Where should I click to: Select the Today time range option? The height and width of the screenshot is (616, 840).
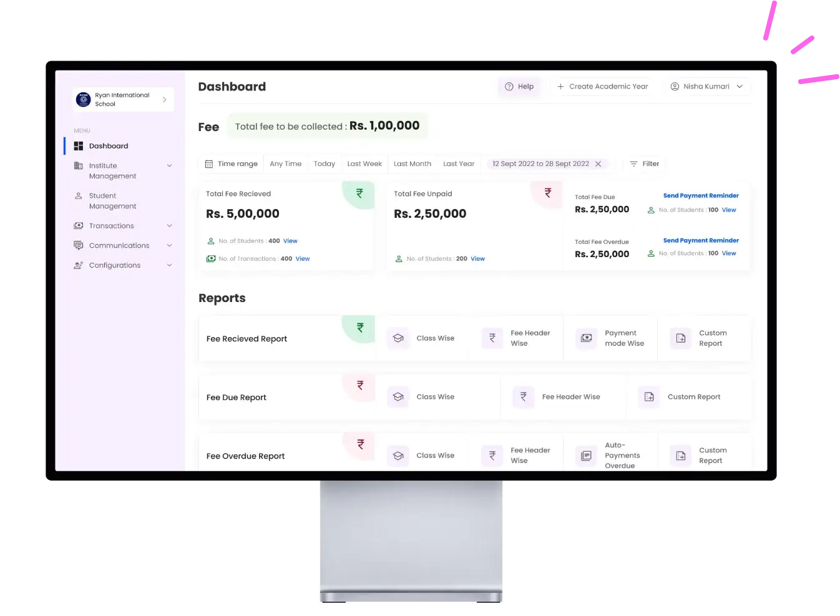324,164
